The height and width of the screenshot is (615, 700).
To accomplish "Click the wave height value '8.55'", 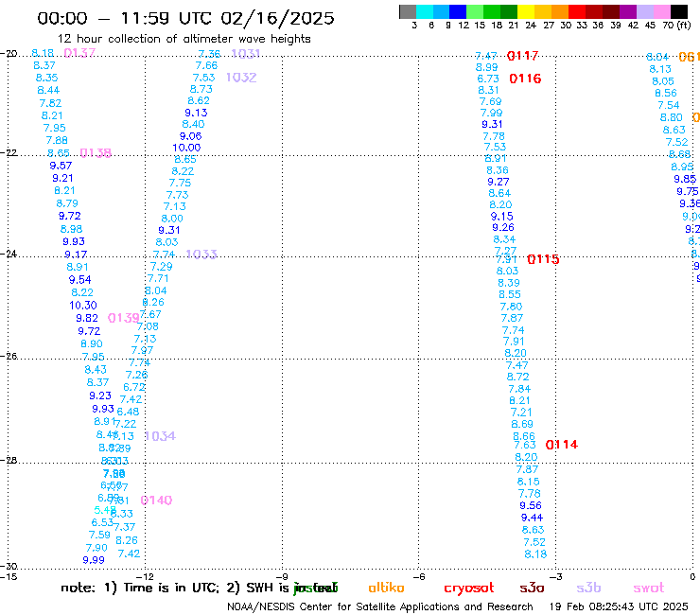I will tap(510, 295).
